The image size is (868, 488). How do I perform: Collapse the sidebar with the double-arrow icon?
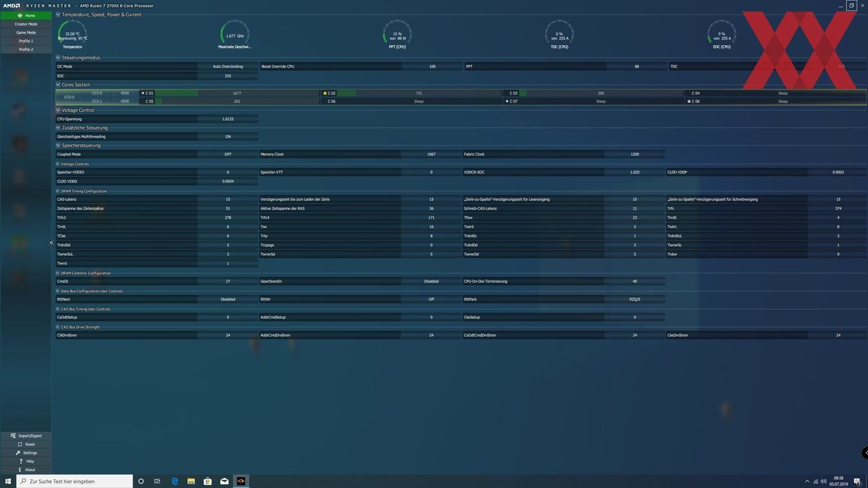(51, 242)
